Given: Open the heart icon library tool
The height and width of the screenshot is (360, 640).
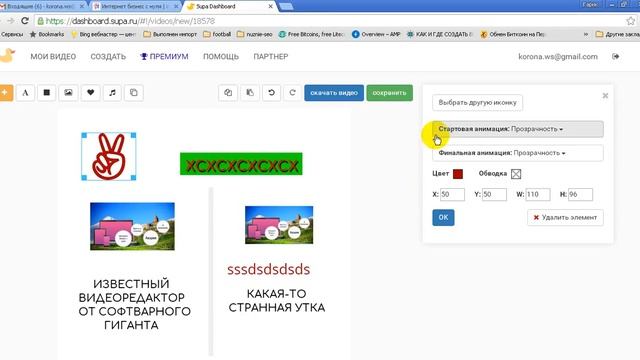Looking at the screenshot, I should click(90, 93).
